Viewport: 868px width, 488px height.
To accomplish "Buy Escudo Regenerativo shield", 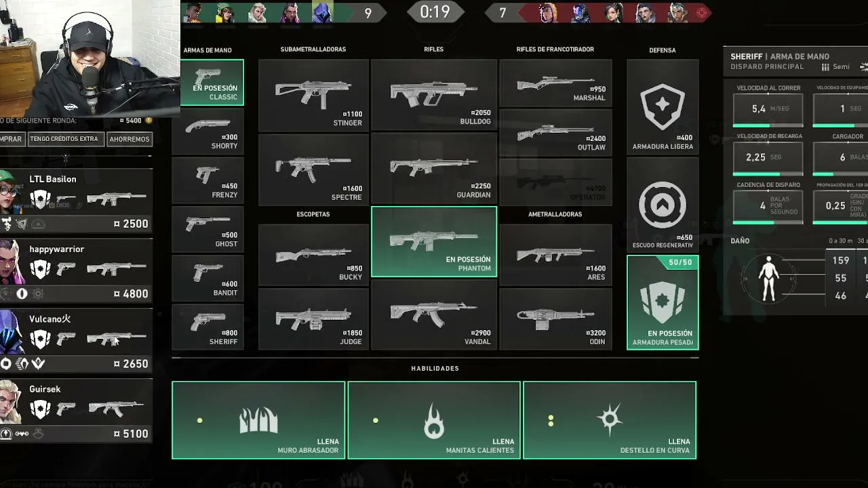I will pyautogui.click(x=663, y=205).
